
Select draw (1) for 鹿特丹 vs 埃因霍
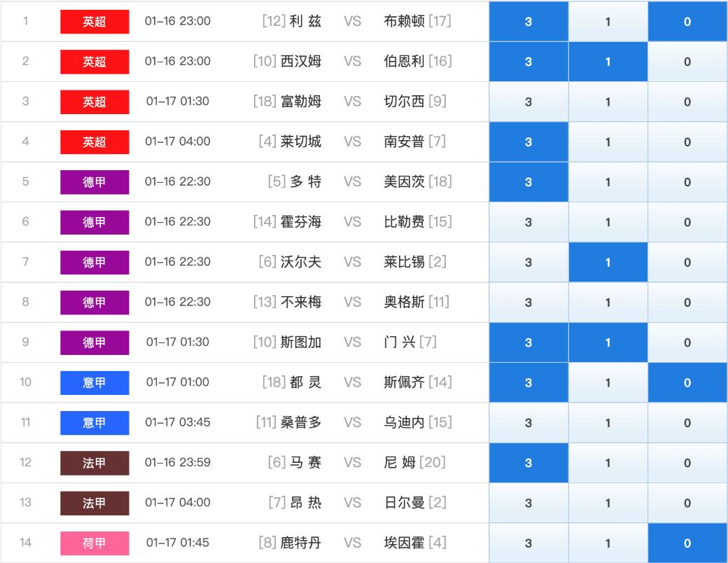pyautogui.click(x=608, y=543)
